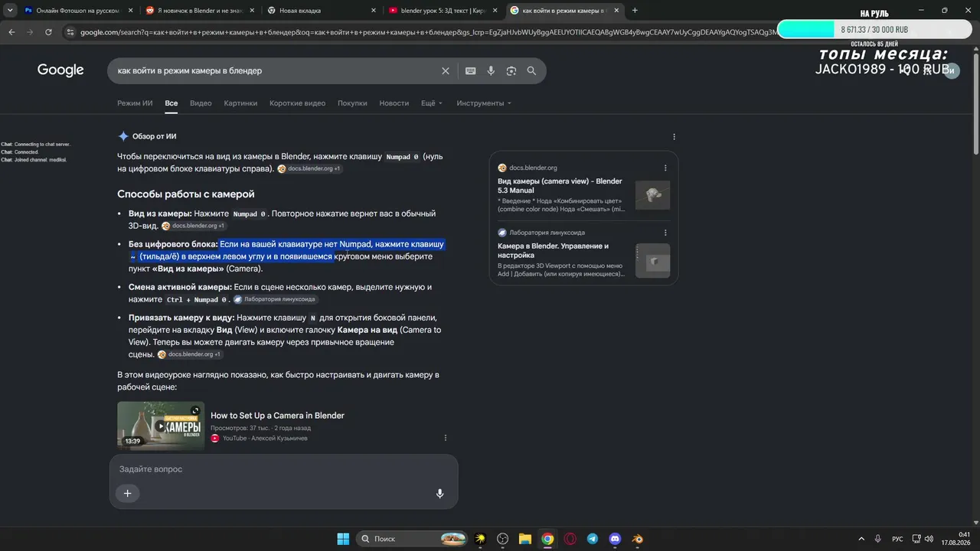Viewport: 980px width, 551px height.
Task: Click the 'Обзор от ИИ' heading text
Action: (155, 137)
